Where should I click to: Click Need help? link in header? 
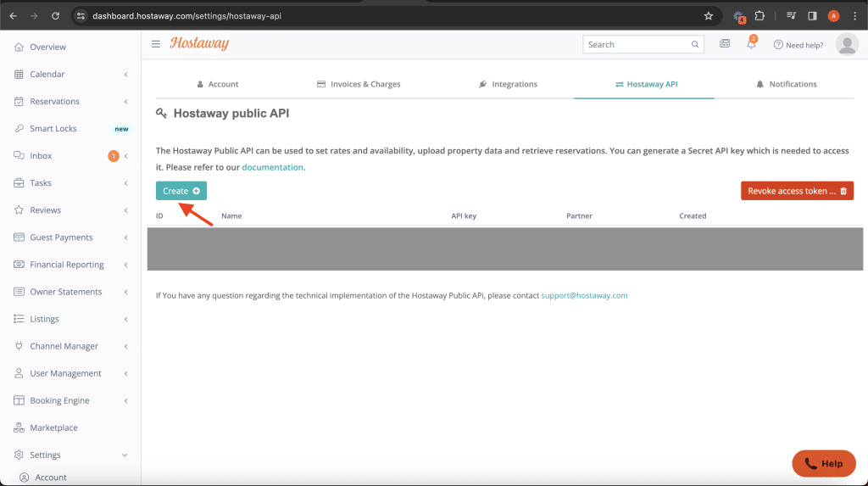click(798, 45)
